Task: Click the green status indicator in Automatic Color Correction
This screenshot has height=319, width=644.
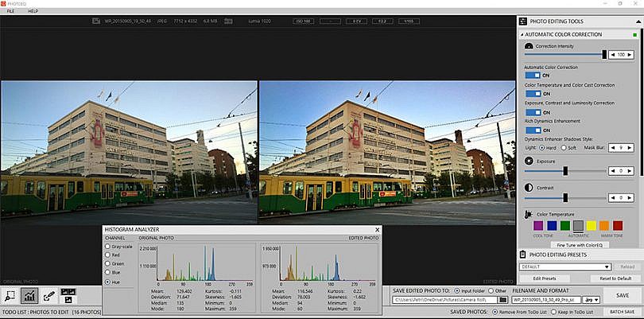Action: [635, 35]
